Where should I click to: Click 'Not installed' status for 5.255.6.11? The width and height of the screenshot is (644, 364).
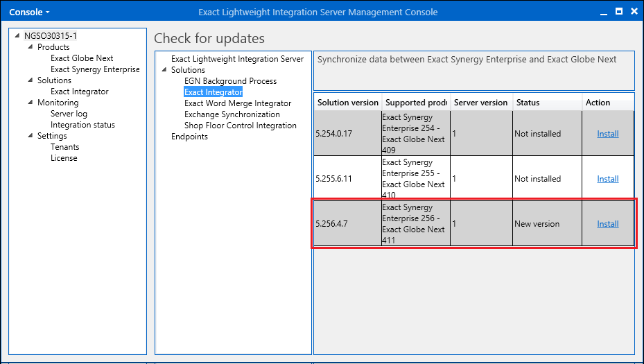point(547,179)
